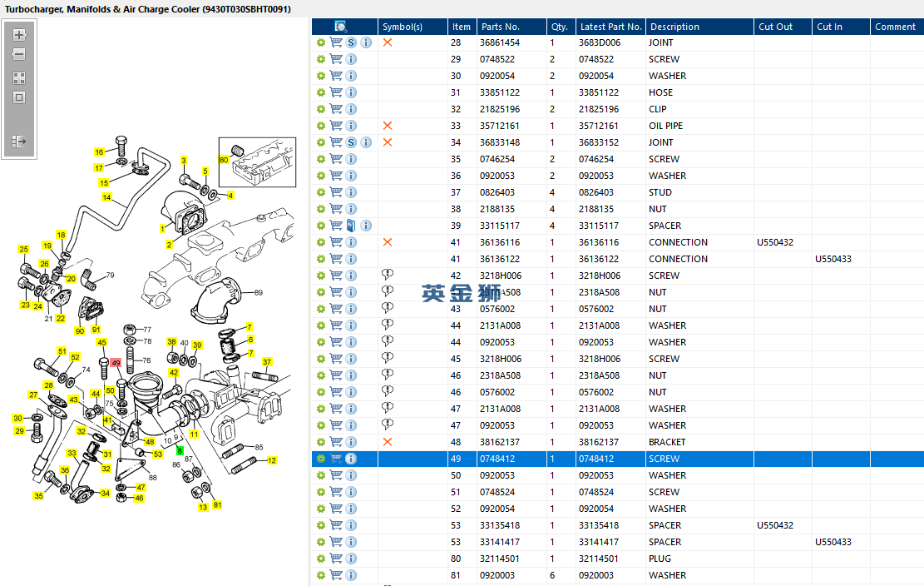
Task: Add WASHER 0920054 item 30 to cart
Action: click(x=336, y=76)
